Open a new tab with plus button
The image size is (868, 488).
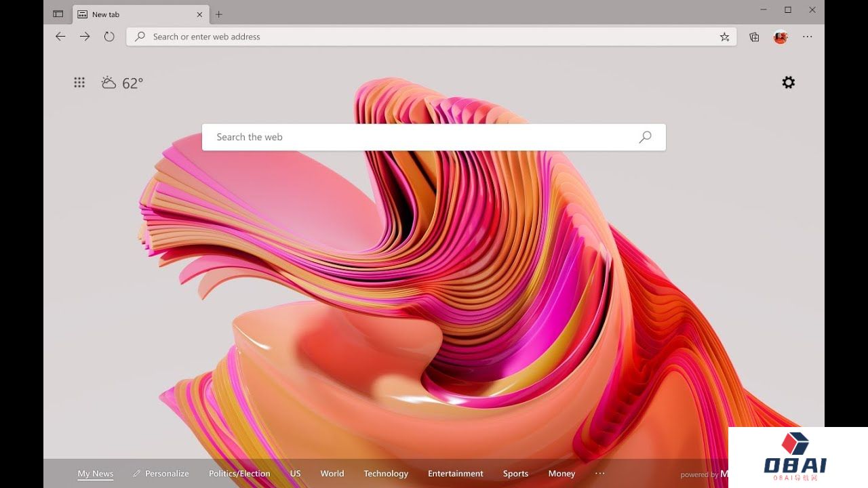coord(218,14)
